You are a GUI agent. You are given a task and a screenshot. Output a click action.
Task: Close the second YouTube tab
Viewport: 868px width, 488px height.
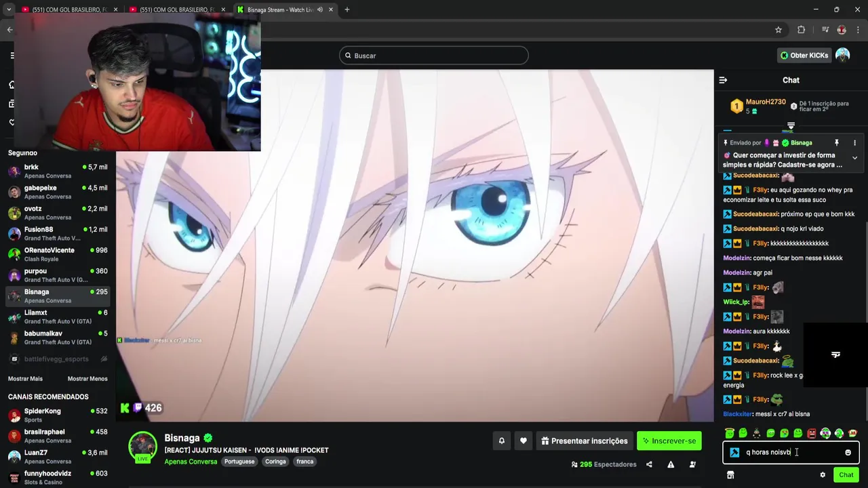224,9
